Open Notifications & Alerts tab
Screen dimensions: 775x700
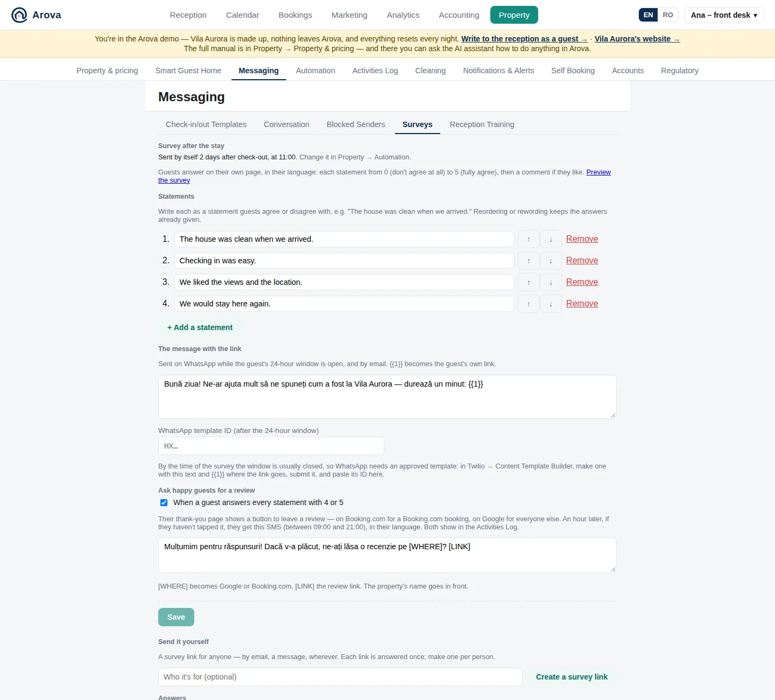pos(498,71)
